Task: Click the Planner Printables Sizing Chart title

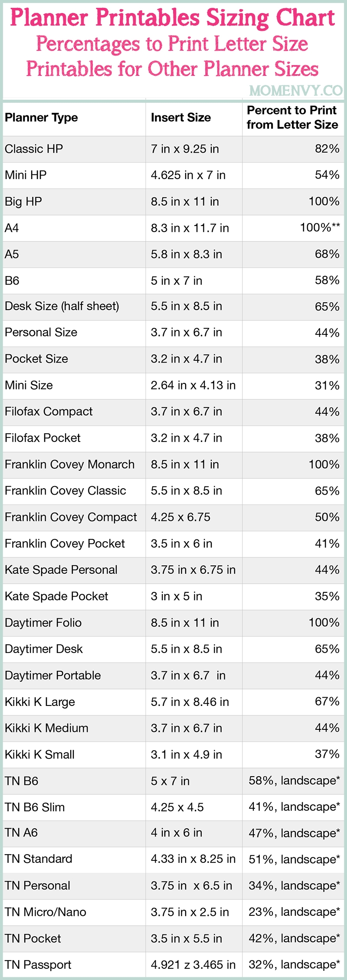Action: [x=173, y=18]
